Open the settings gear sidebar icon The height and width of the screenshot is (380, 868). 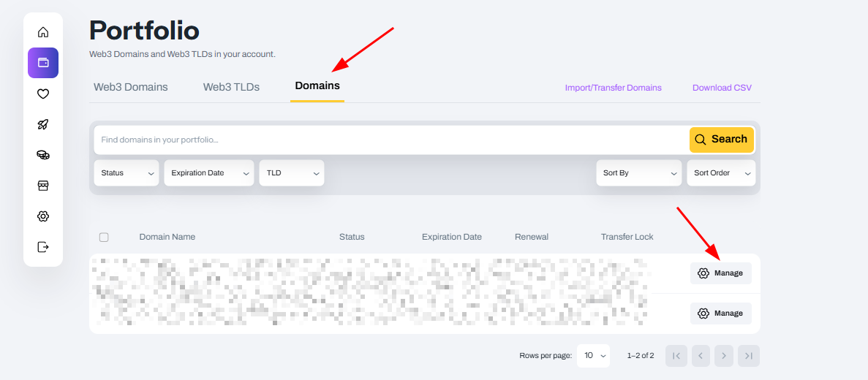click(x=43, y=216)
